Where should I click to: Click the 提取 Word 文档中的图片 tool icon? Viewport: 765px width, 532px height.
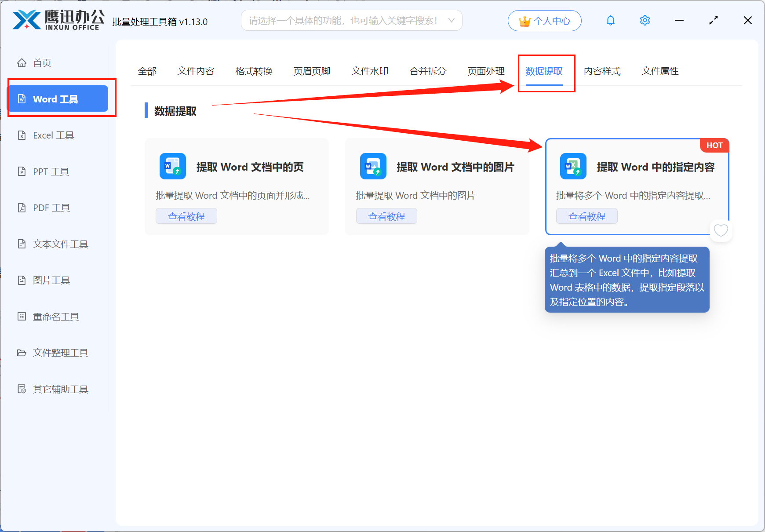tap(373, 167)
